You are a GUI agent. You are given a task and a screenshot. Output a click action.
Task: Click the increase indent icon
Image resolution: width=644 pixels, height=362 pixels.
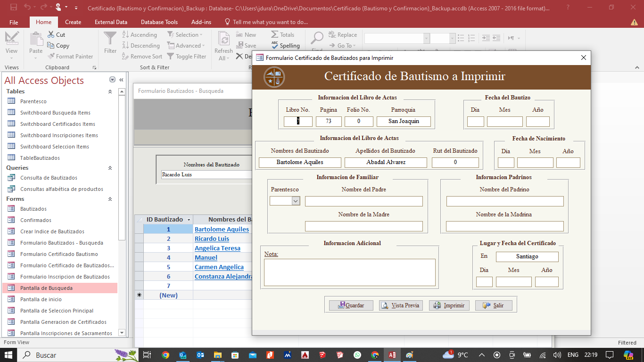point(496,38)
